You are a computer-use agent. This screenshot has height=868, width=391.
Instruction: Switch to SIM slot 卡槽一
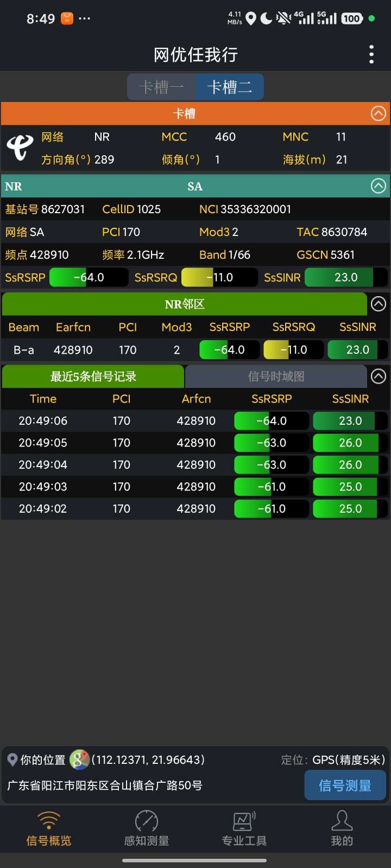pyautogui.click(x=161, y=87)
